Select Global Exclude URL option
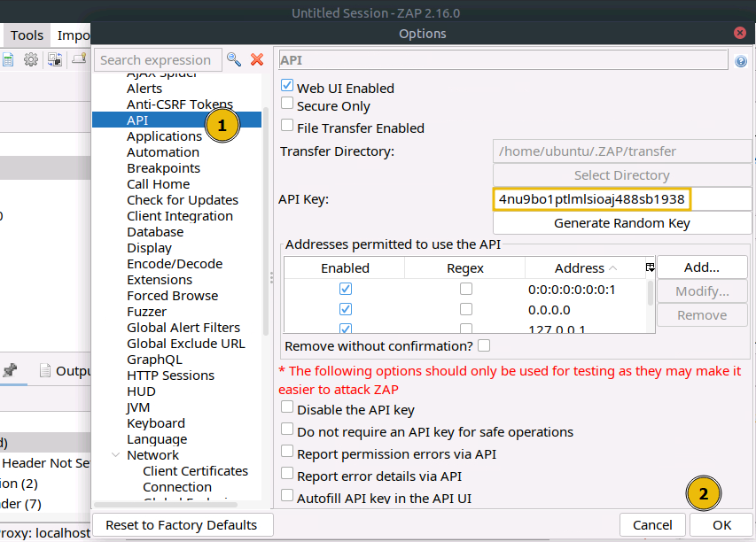Screen dimensions: 756x542 (x=186, y=344)
